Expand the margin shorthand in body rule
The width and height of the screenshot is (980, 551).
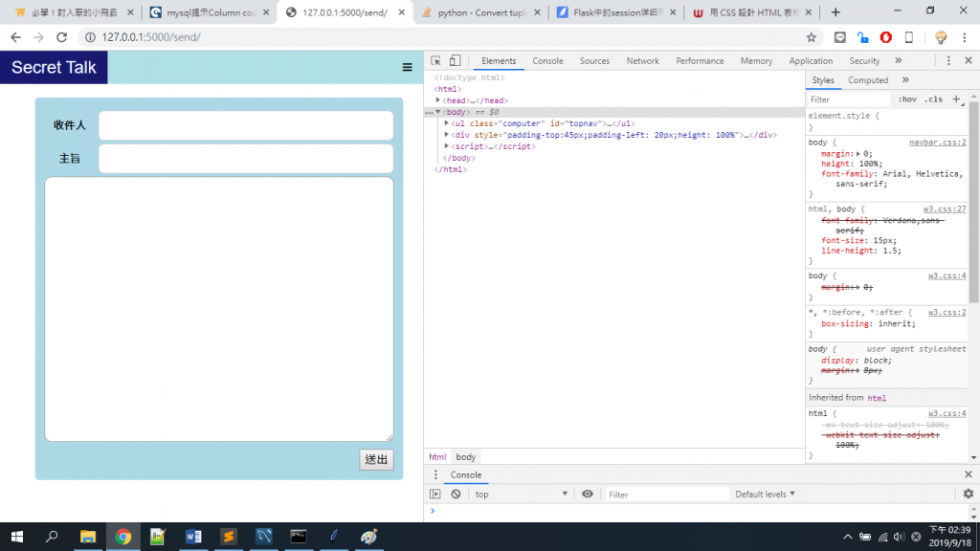pyautogui.click(x=858, y=154)
